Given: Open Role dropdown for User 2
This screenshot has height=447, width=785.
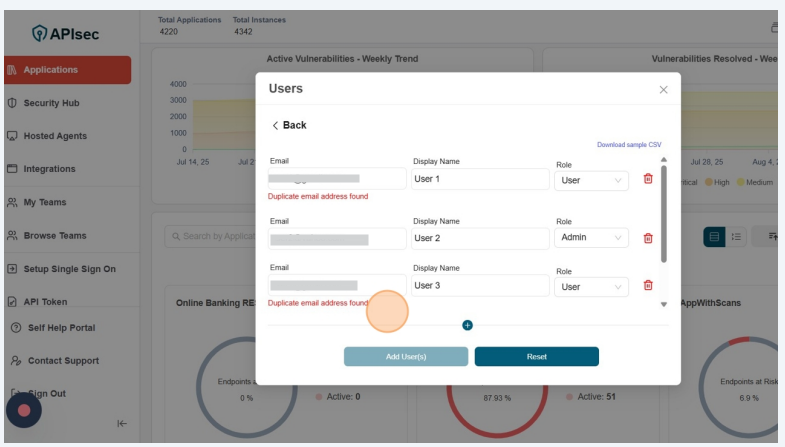Looking at the screenshot, I should (x=591, y=237).
